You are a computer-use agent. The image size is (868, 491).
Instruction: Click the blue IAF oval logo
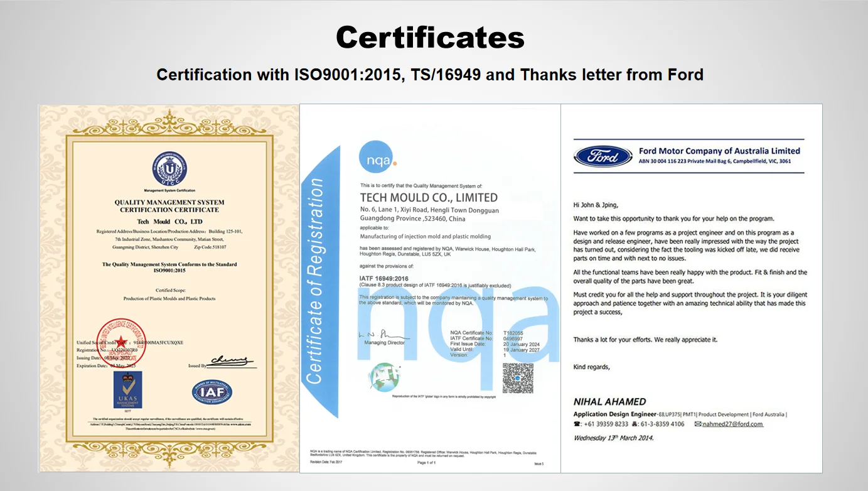click(x=212, y=392)
